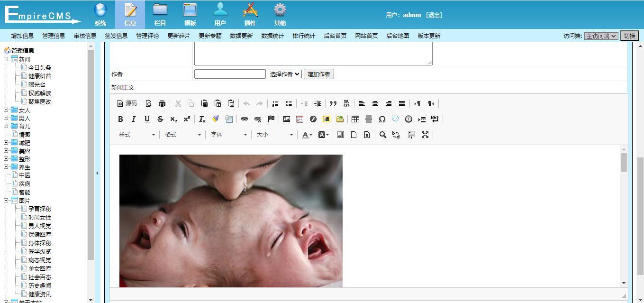The image size is (644, 303).
Task: Open 数据统计 in the submenu
Action: (272, 36)
